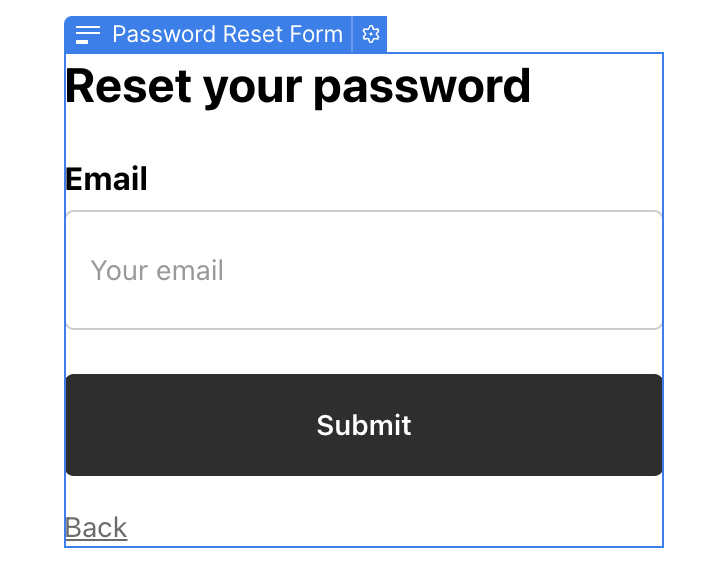Select the Password Reset Form label tab
The image size is (728, 584).
[227, 35]
